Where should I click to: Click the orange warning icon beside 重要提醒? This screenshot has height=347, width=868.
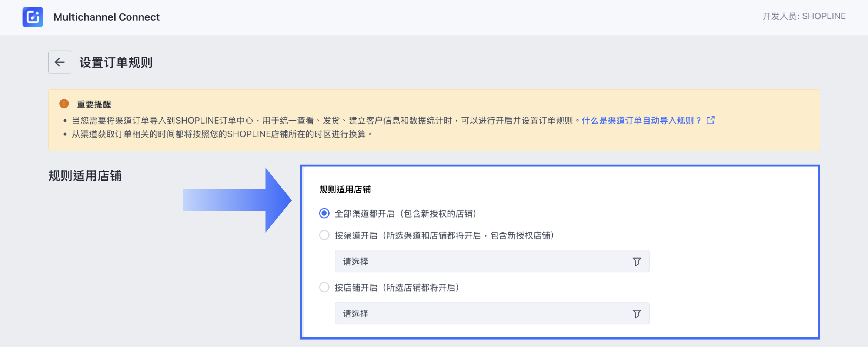pyautogui.click(x=64, y=104)
